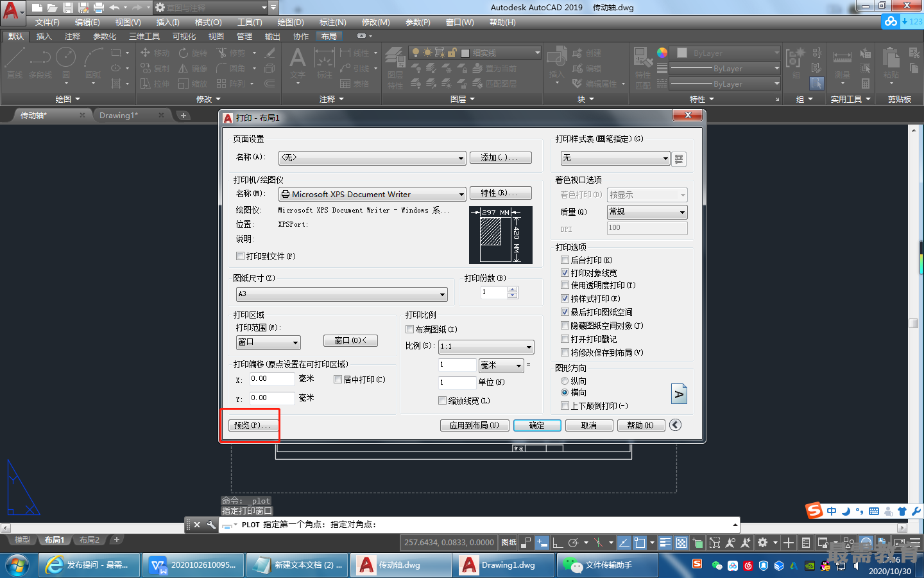Click the Measure tool in Utilities panel
The image size is (924, 578).
click(x=842, y=63)
